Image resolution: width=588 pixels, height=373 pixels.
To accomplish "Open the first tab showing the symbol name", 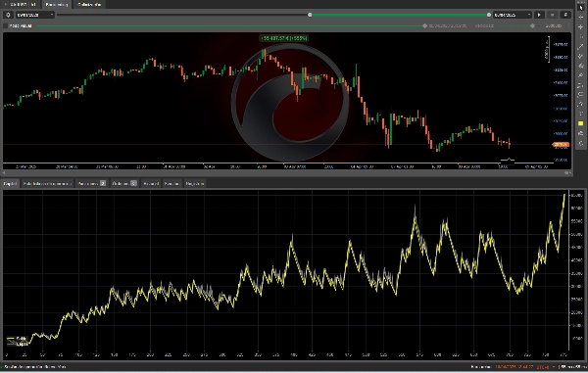I will click(x=22, y=5).
